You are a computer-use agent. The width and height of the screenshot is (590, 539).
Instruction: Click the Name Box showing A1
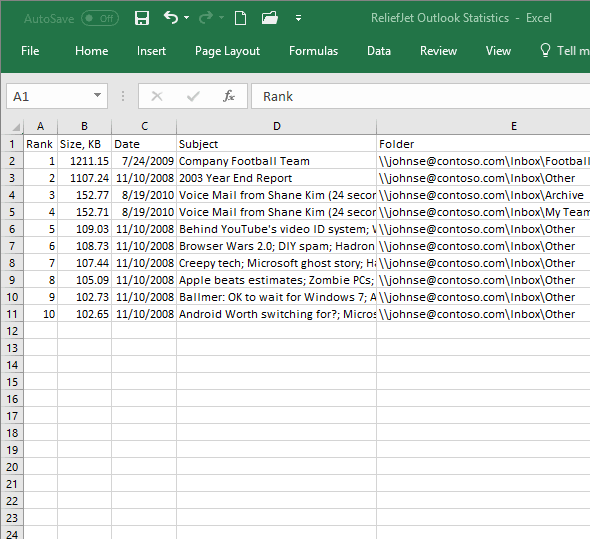tap(57, 96)
